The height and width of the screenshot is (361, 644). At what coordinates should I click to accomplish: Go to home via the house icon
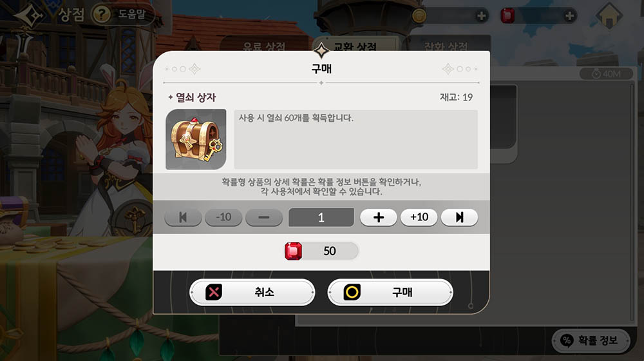(x=609, y=17)
